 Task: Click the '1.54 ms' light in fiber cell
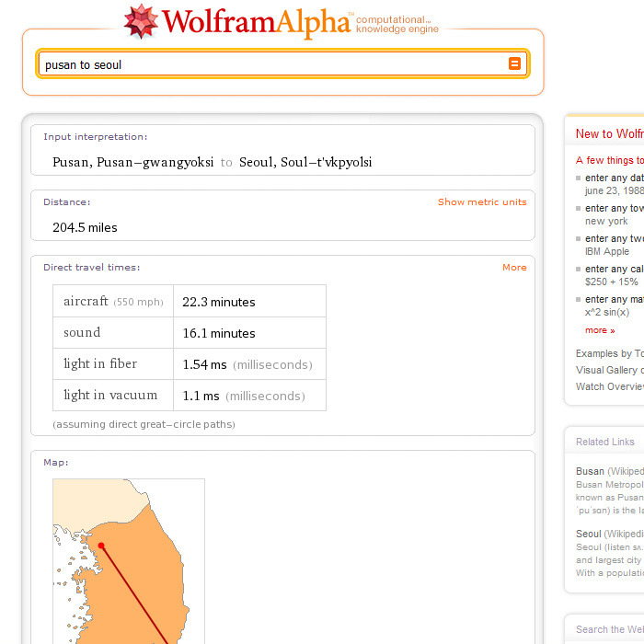pyautogui.click(x=249, y=364)
